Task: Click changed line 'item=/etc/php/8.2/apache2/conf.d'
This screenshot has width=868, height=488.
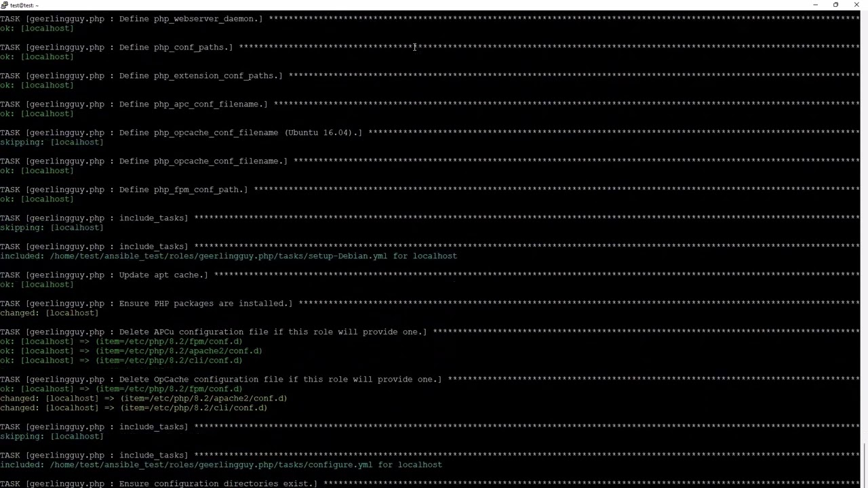Action: pos(144,399)
